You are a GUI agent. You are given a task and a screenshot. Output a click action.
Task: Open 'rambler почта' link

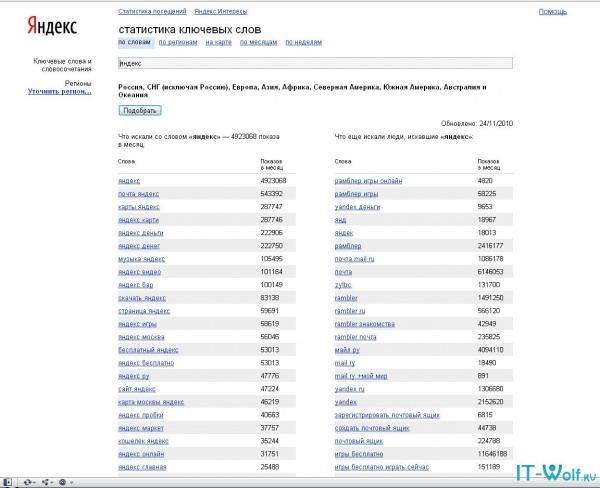tap(355, 337)
